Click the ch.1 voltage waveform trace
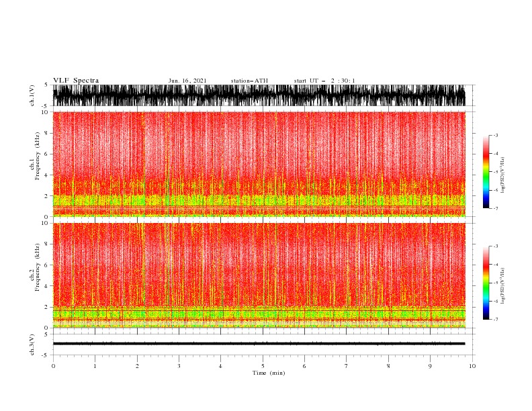The width and height of the screenshot is (532, 411). point(259,95)
